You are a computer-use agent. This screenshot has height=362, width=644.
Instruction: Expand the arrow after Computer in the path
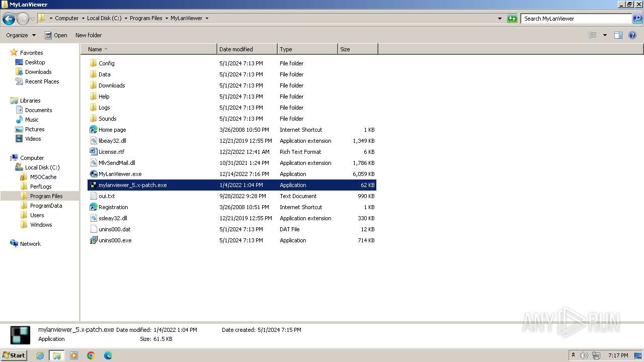pos(83,18)
